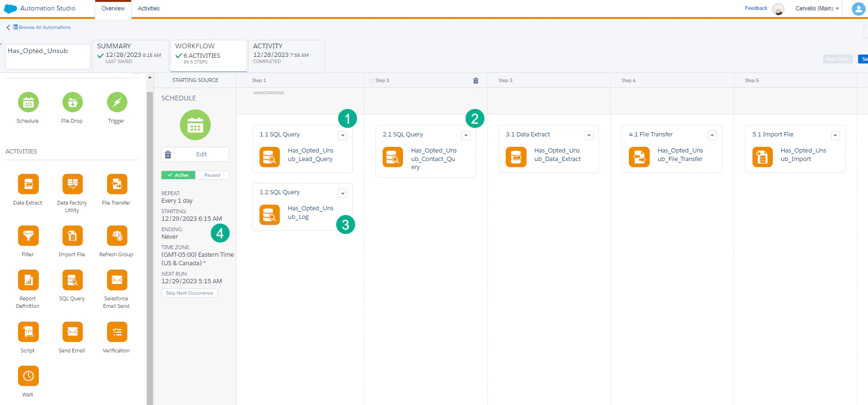This screenshot has height=405, width=868.
Task: Set schedule to Paused
Action: 212,175
